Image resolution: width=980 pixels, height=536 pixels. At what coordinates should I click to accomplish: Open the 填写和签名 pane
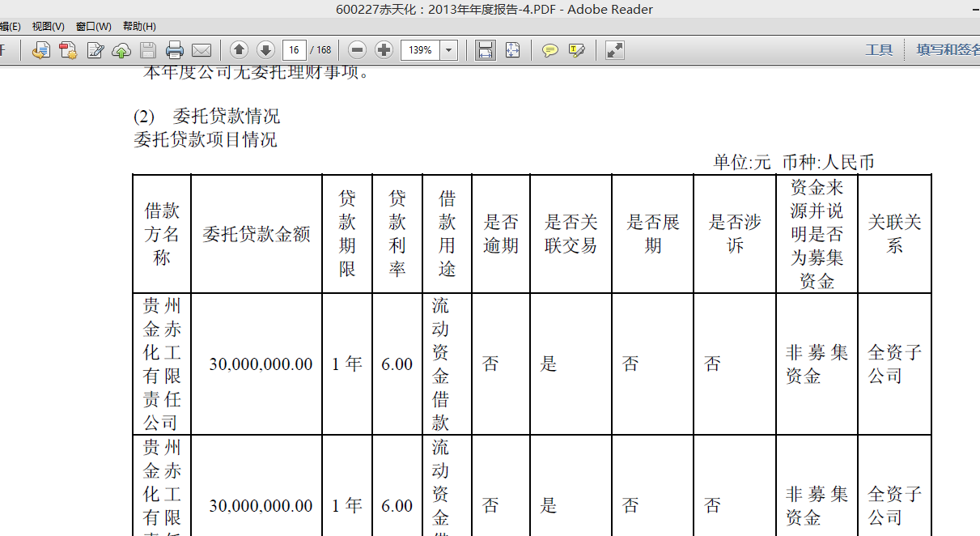948,50
